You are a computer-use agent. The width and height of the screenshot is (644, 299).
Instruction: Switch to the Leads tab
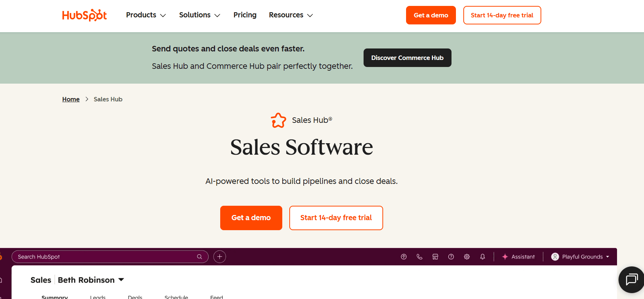pos(98,297)
